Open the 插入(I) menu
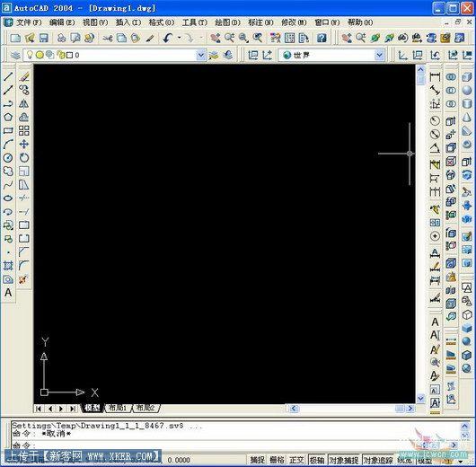This screenshot has height=467, width=476. [x=128, y=22]
